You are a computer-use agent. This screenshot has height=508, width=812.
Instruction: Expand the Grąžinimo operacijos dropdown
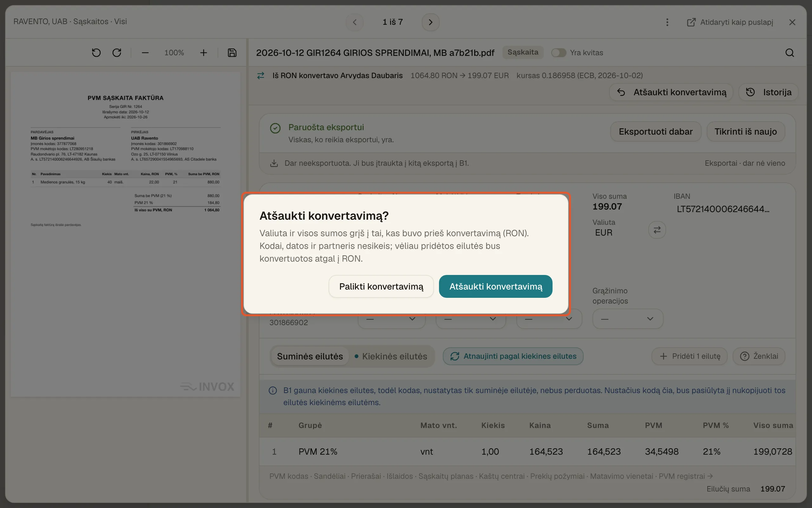[x=628, y=318]
